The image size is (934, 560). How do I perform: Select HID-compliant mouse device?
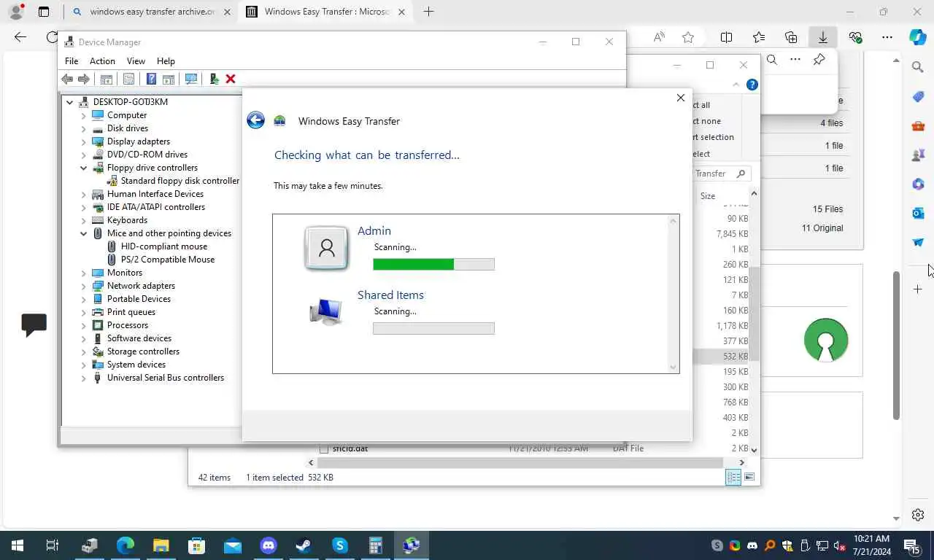163,246
